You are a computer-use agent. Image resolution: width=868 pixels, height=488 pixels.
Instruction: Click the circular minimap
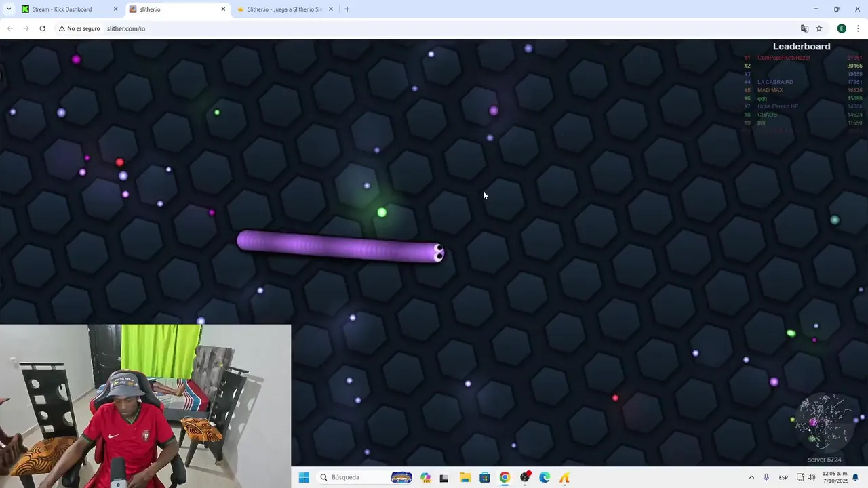click(825, 422)
